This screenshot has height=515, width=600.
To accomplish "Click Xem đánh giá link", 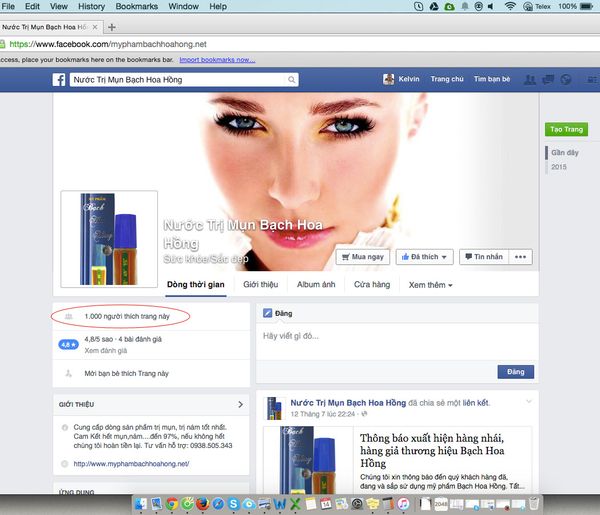I will tap(106, 350).
